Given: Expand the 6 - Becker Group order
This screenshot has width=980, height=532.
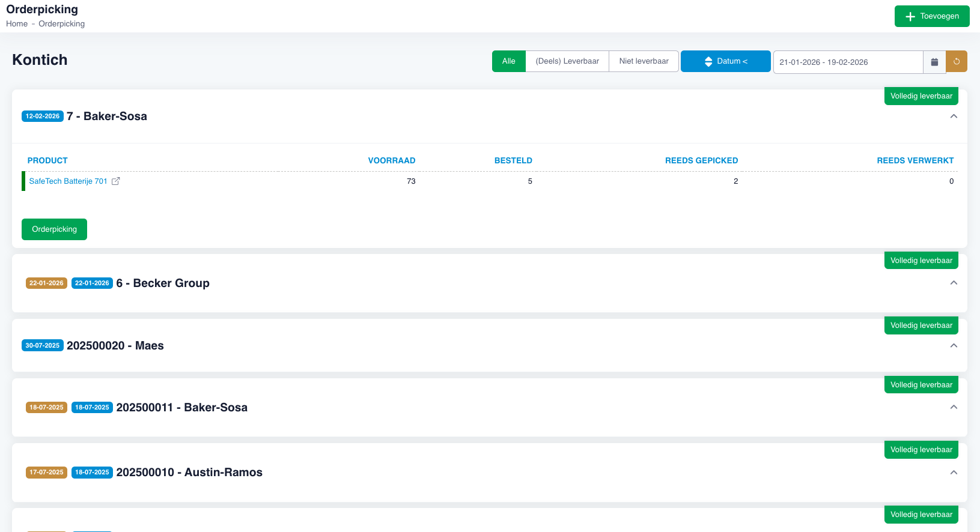Looking at the screenshot, I should pos(954,283).
